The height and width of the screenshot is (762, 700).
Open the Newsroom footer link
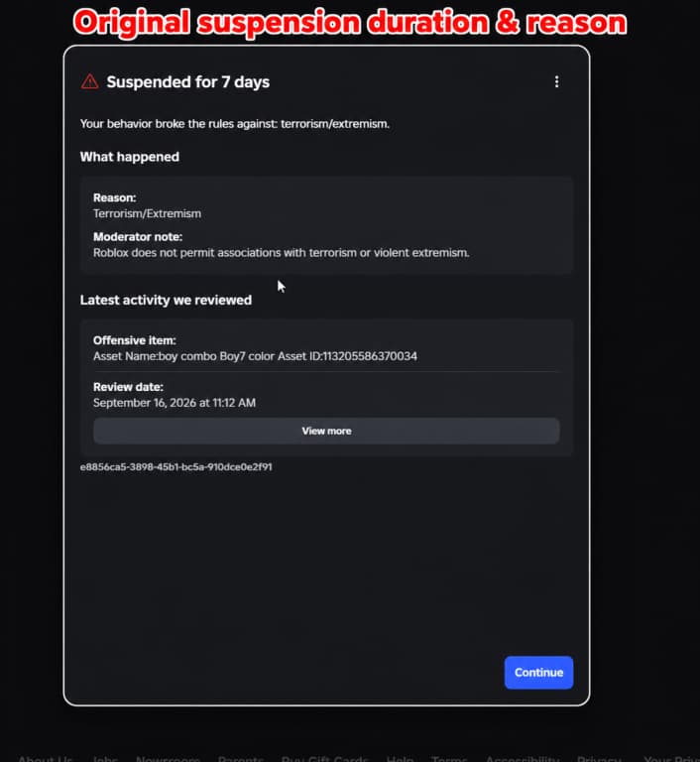(x=168, y=758)
